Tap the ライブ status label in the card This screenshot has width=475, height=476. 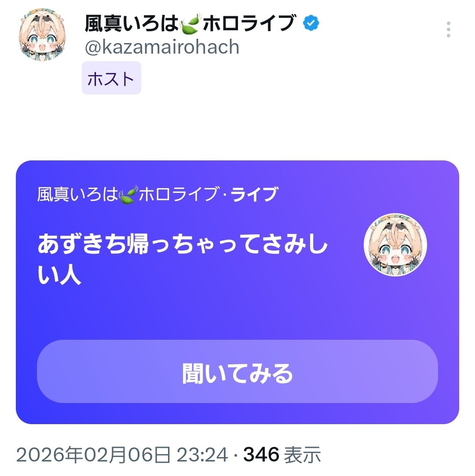254,194
